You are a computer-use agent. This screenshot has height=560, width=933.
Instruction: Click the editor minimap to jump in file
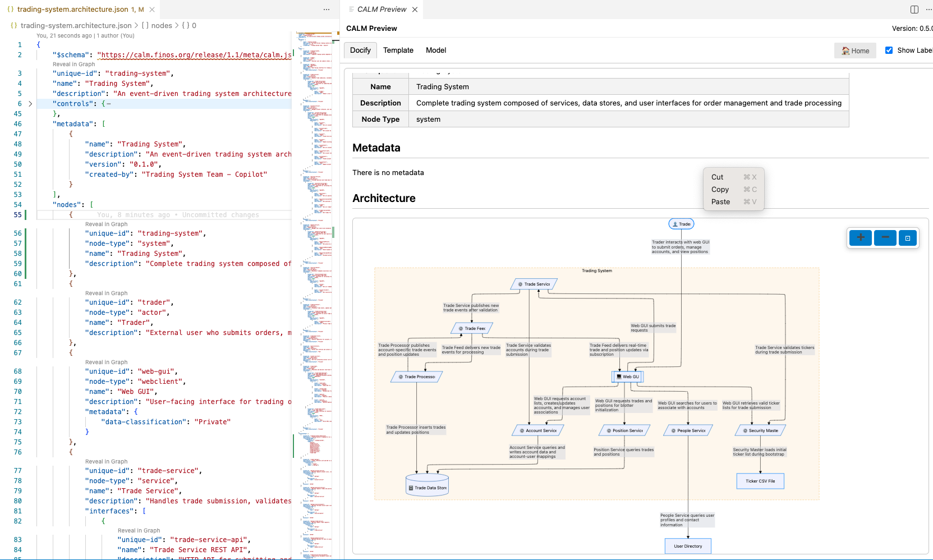coord(314,281)
